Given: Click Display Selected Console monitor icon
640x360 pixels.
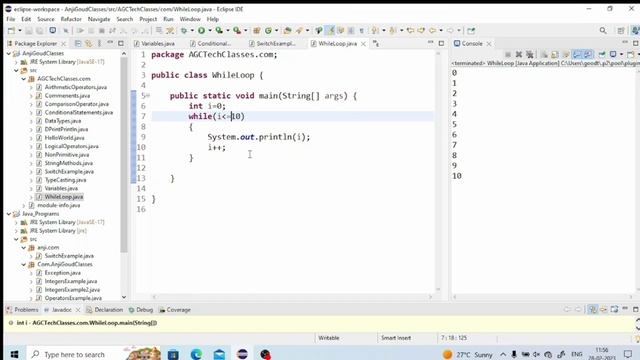Looking at the screenshot, I should pos(613,54).
